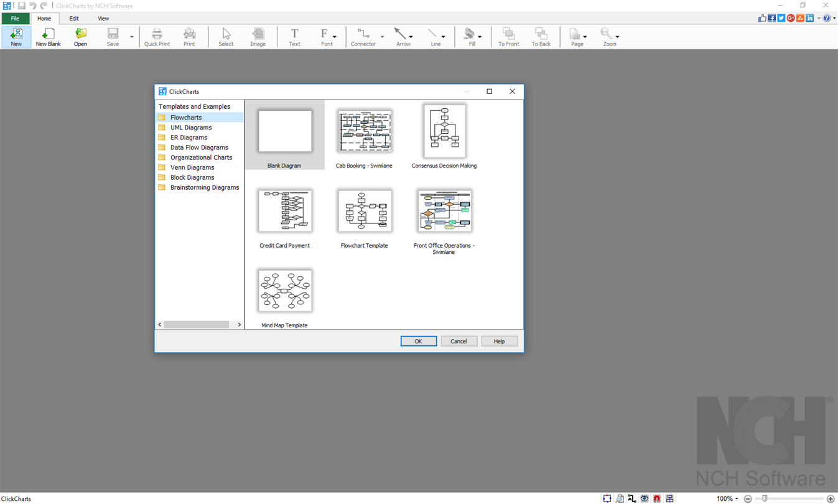The image size is (838, 504).
Task: Toggle the two-stacked-boxes status bar icon
Action: click(x=669, y=498)
